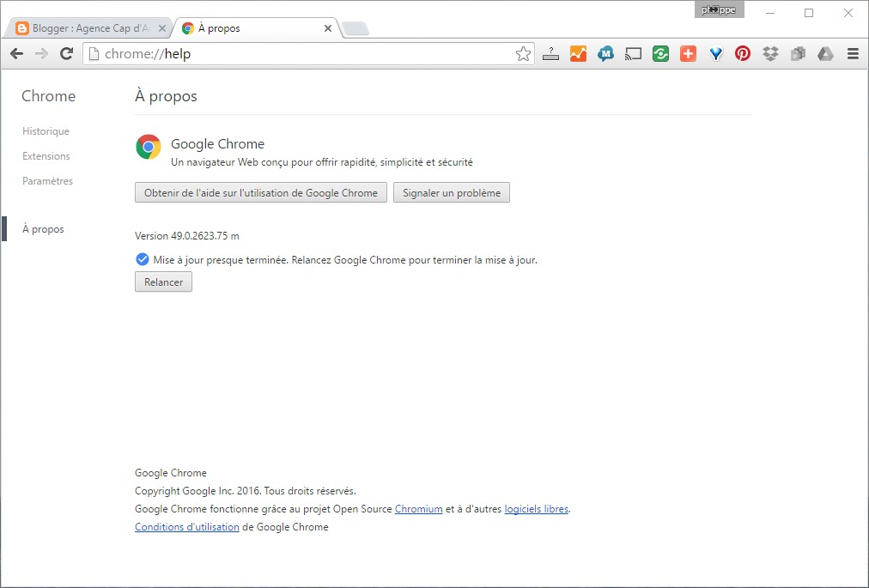
Task: Click the À propos page heading
Action: (166, 96)
